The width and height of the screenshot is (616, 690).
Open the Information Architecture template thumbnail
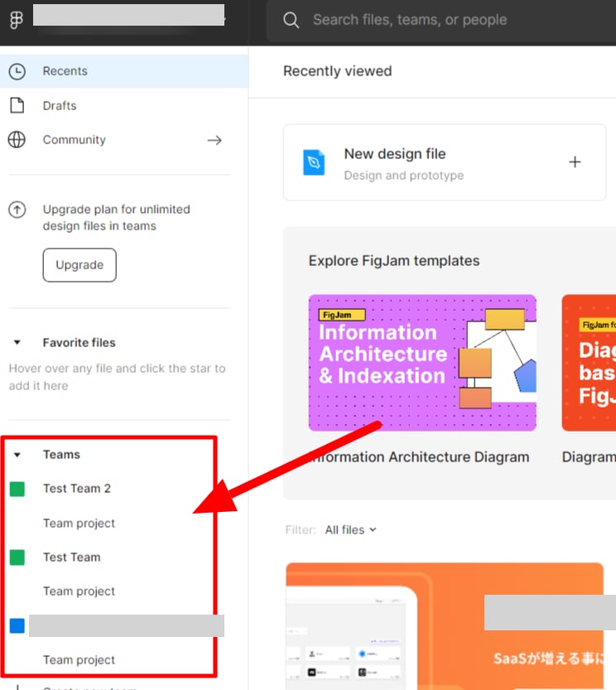(x=422, y=363)
